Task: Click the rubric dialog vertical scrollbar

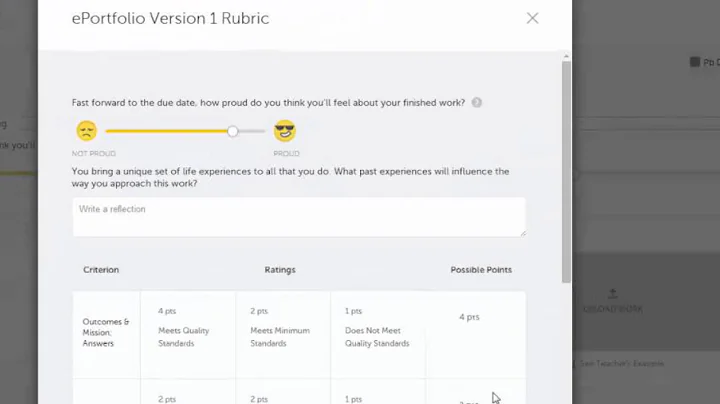Action: pyautogui.click(x=566, y=170)
